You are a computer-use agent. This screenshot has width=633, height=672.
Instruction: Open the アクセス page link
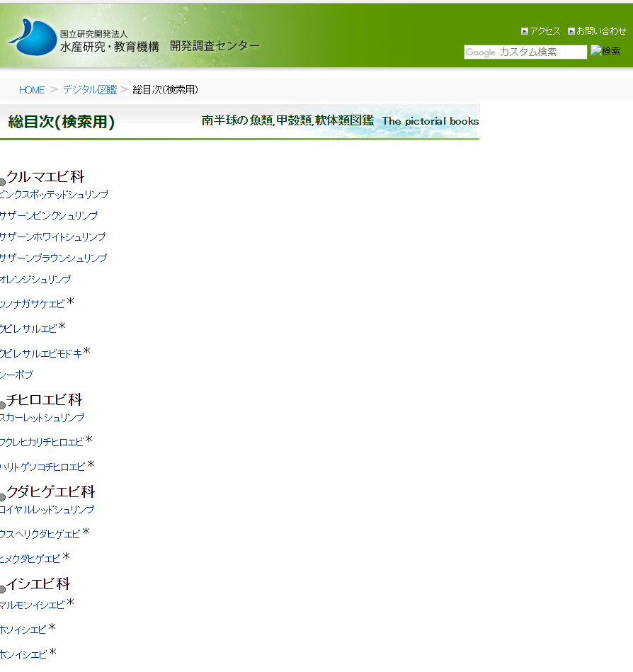[x=545, y=31]
